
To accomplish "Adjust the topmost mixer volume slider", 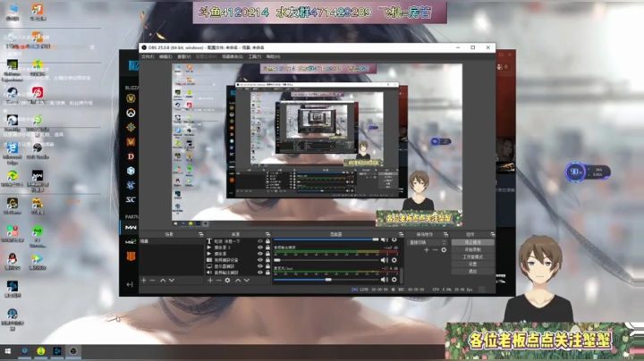I will pos(326,239).
